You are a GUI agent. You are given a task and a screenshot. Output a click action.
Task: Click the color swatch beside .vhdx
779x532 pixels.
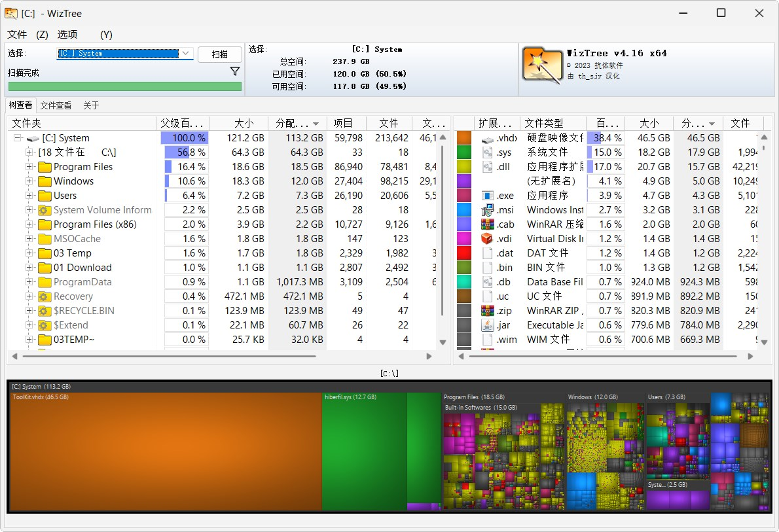point(465,137)
